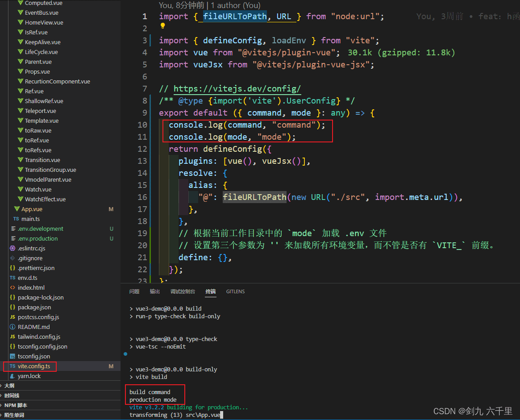Click the Vue icon beside LifeCycle.vue
Image resolution: width=520 pixels, height=420 pixels.
click(21, 52)
